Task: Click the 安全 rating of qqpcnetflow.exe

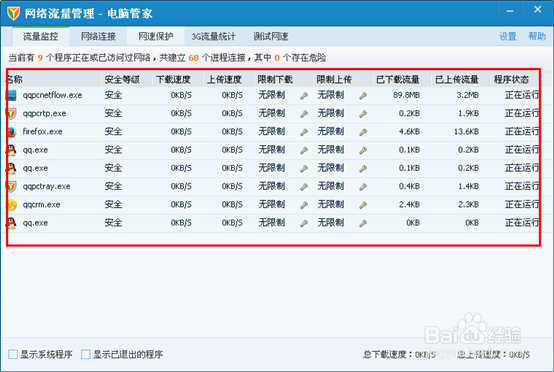Action: [x=113, y=95]
